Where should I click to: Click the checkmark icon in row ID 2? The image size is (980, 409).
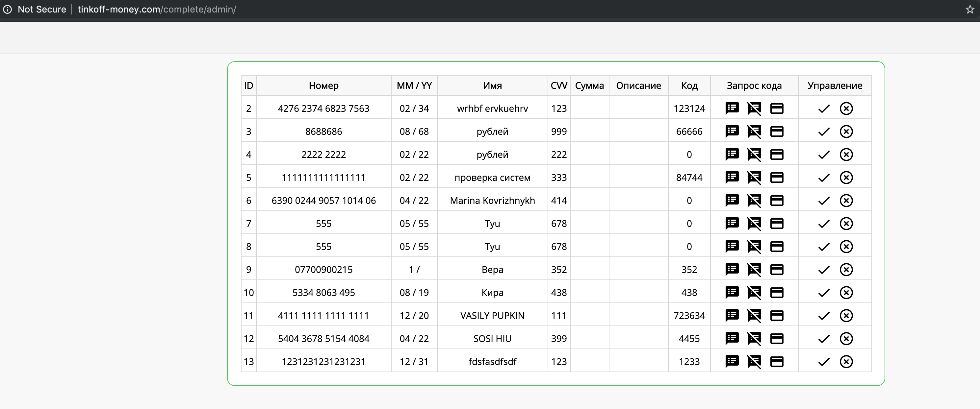coord(824,108)
